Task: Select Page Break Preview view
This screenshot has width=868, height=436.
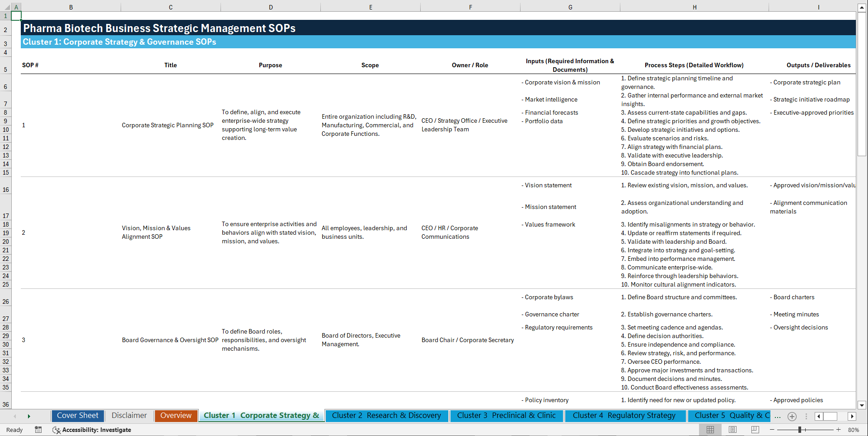Action: (755, 430)
